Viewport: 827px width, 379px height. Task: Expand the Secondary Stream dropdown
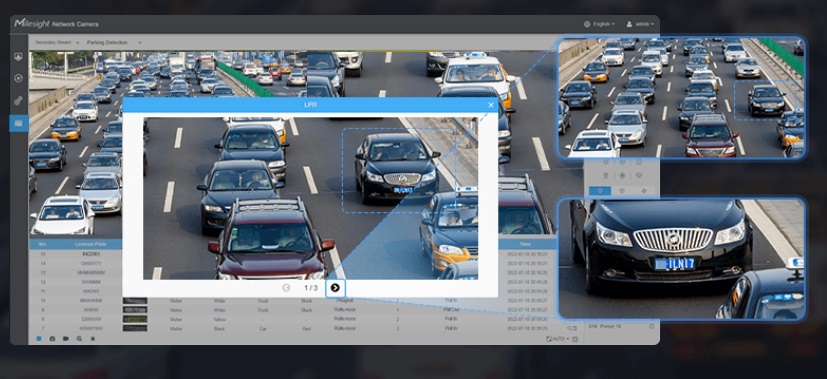pyautogui.click(x=57, y=42)
